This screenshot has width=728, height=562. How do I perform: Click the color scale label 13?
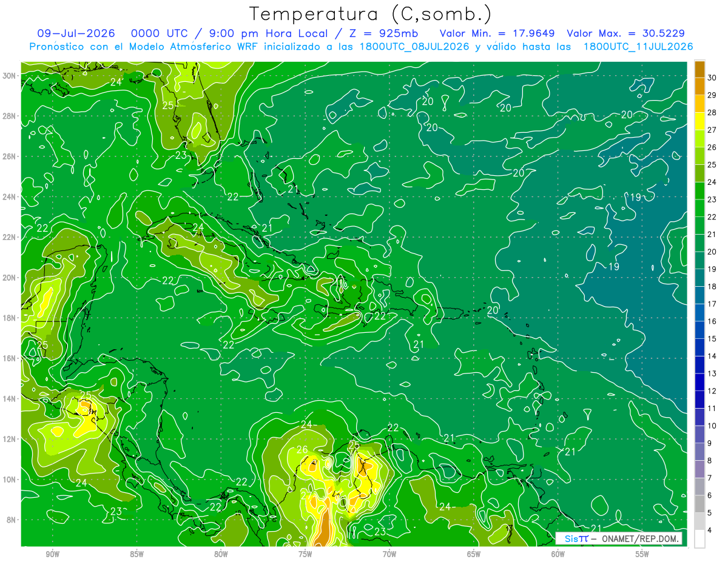[712, 373]
